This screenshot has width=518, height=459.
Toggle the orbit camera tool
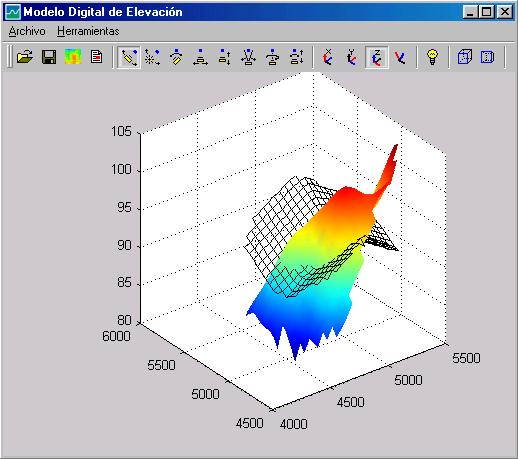pyautogui.click(x=129, y=57)
